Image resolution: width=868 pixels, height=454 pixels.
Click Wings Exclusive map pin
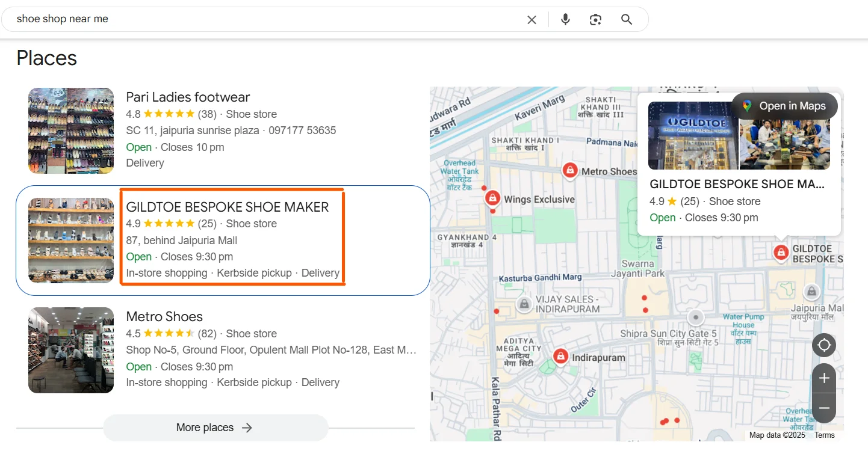tap(493, 198)
